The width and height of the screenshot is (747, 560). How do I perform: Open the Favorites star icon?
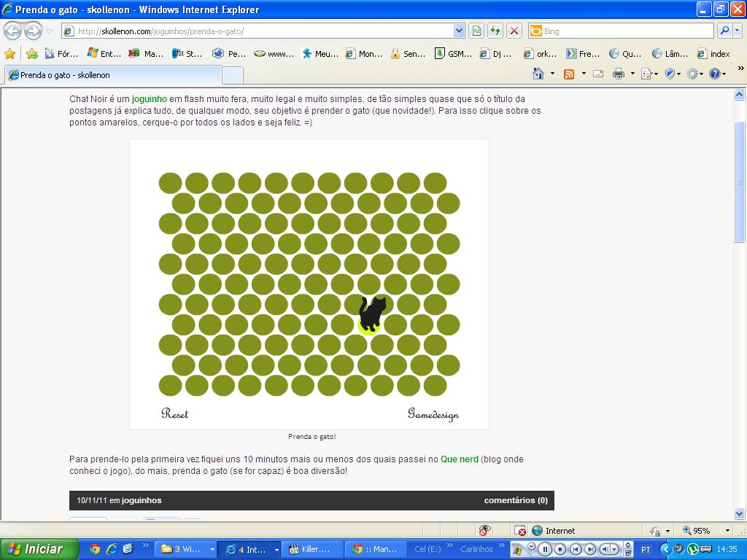(x=10, y=54)
